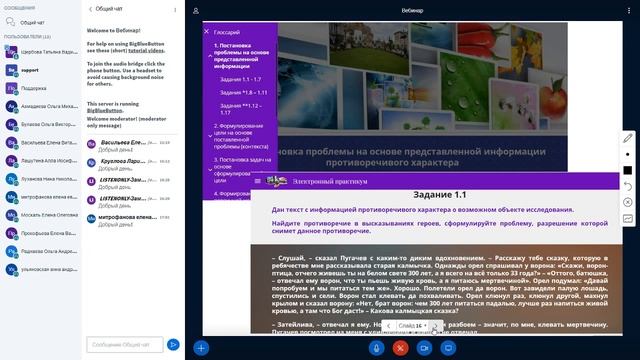Focus the chat message input field
640x360 pixels.
click(x=125, y=345)
